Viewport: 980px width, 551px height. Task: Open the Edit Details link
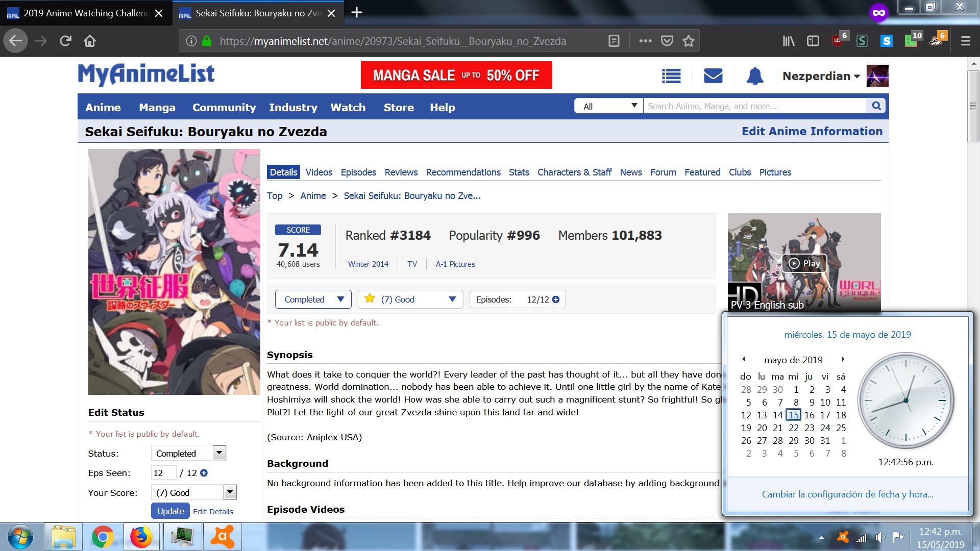tap(213, 512)
